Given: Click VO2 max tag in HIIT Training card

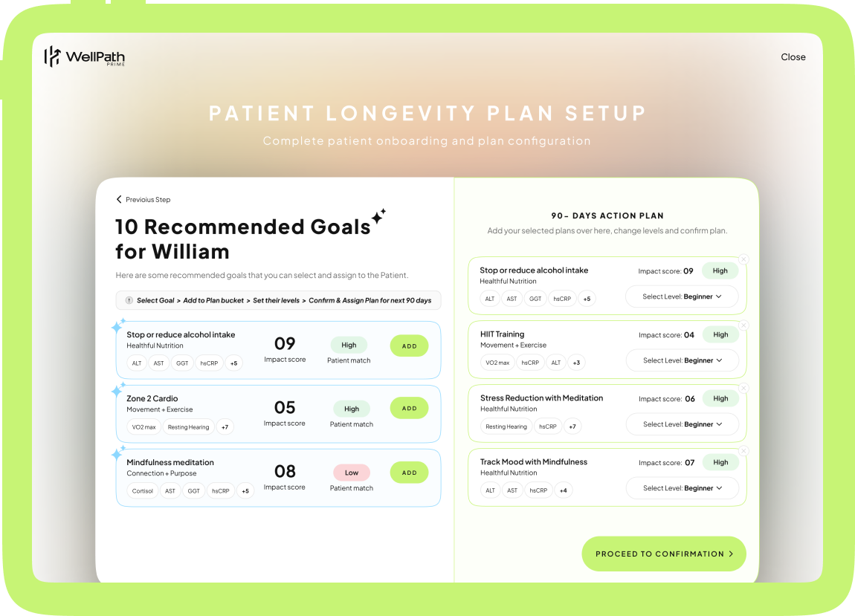Looking at the screenshot, I should [497, 363].
